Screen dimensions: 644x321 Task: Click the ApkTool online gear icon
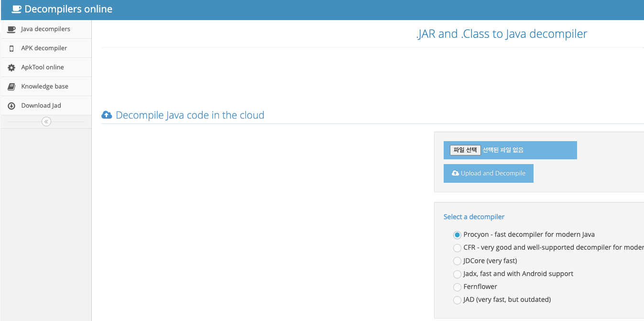pos(11,67)
